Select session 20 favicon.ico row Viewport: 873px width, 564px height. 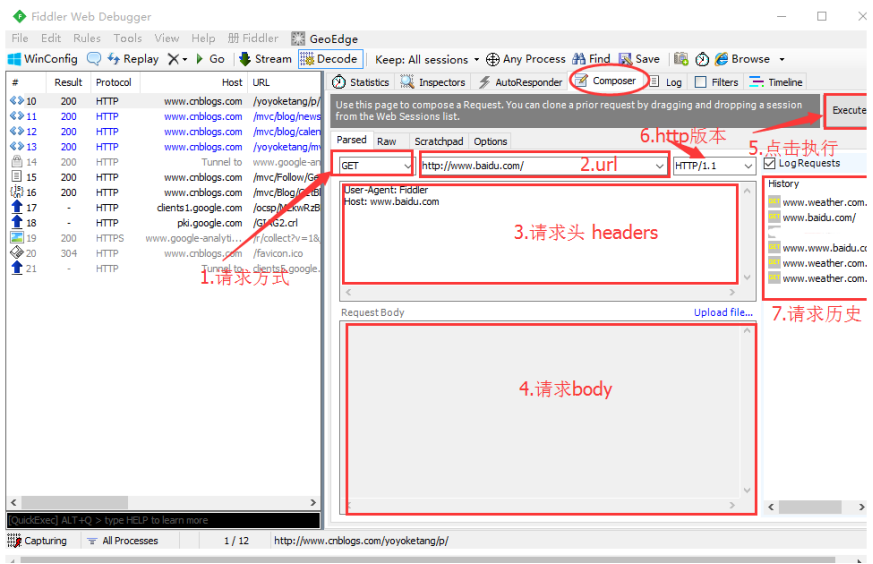pos(164,253)
